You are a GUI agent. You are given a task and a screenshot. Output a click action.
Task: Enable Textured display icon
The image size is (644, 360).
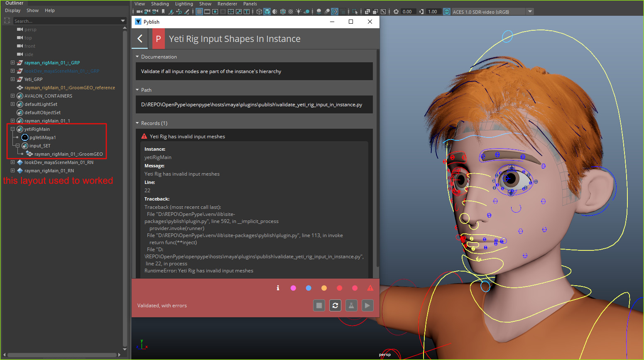(291, 12)
